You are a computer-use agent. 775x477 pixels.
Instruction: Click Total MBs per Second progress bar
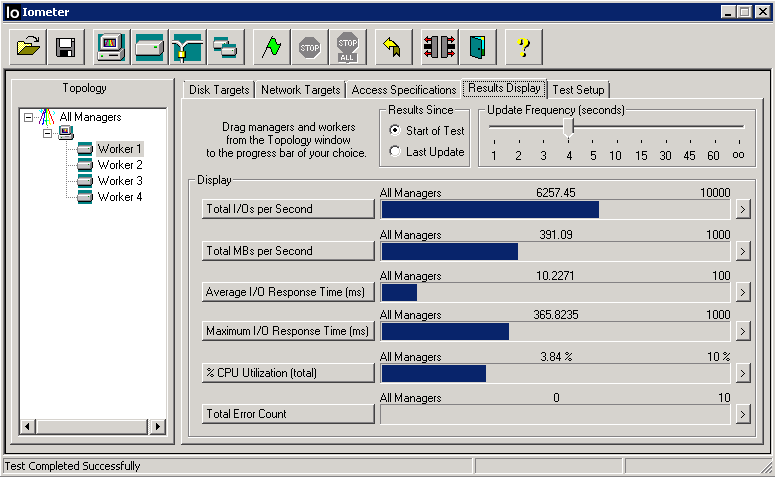coord(556,252)
